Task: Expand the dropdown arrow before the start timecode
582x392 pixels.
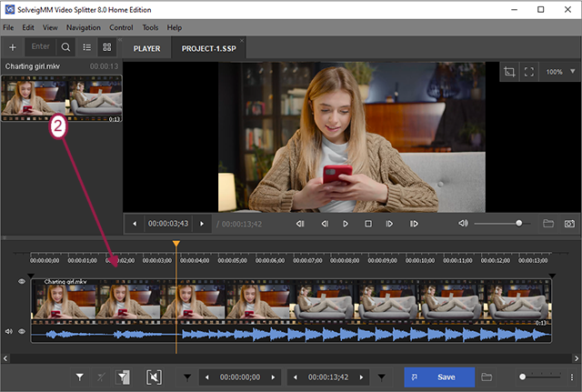Action: tap(188, 377)
